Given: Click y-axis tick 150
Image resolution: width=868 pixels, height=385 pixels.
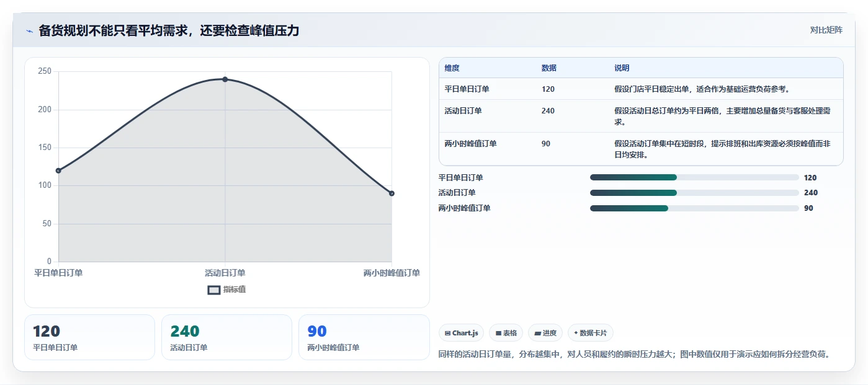Looking at the screenshot, I should (45, 148).
